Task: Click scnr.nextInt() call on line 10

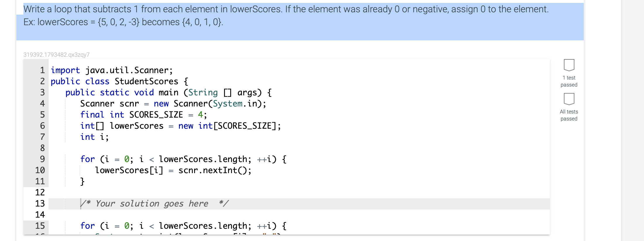Action: [x=215, y=170]
